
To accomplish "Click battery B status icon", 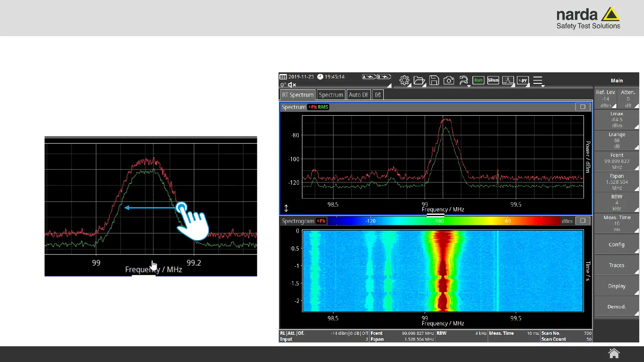I will pos(384,77).
